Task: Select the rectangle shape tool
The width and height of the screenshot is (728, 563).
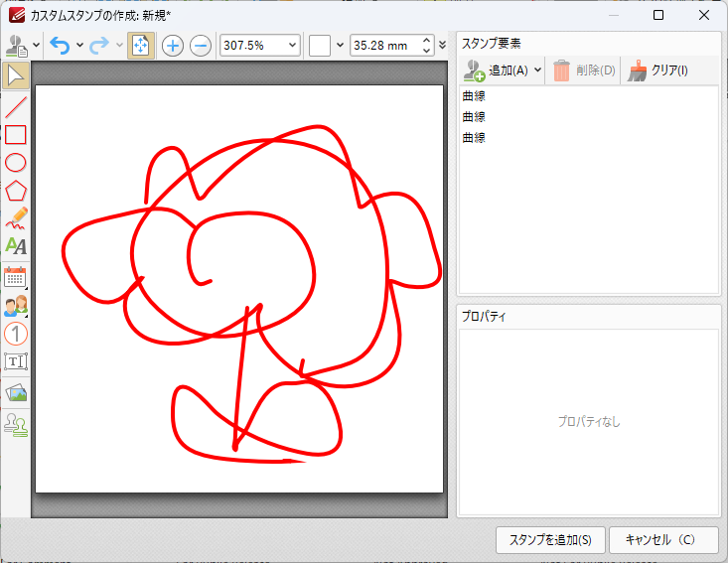Action: click(16, 135)
